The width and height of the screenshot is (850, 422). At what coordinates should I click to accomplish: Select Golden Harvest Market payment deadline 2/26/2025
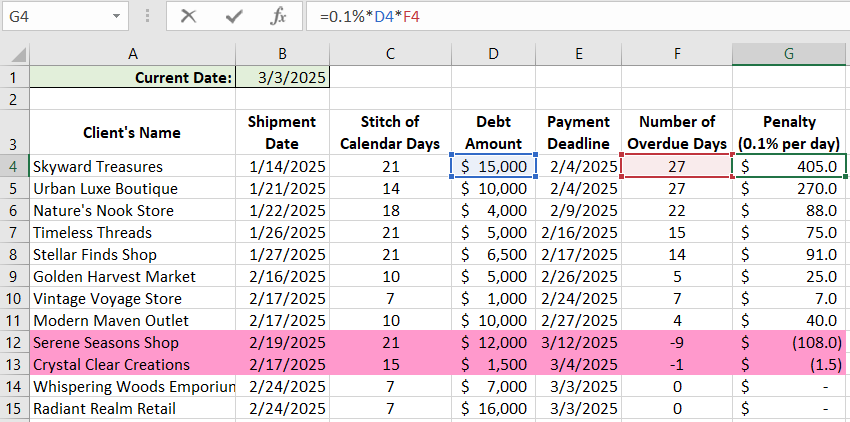(x=579, y=276)
